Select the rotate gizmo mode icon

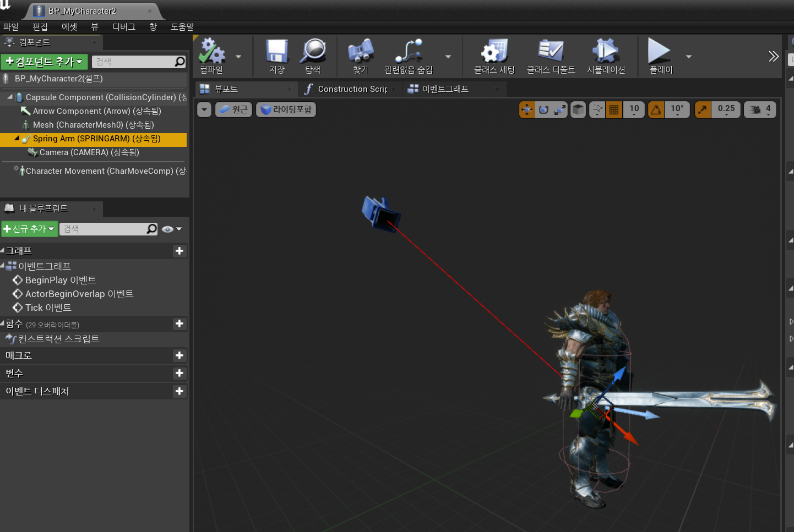pos(543,109)
